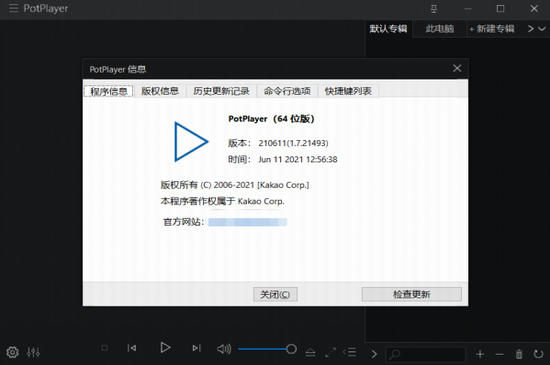The image size is (550, 365).
Task: Open the PotPlayer hamburger main menu
Action: (x=13, y=8)
